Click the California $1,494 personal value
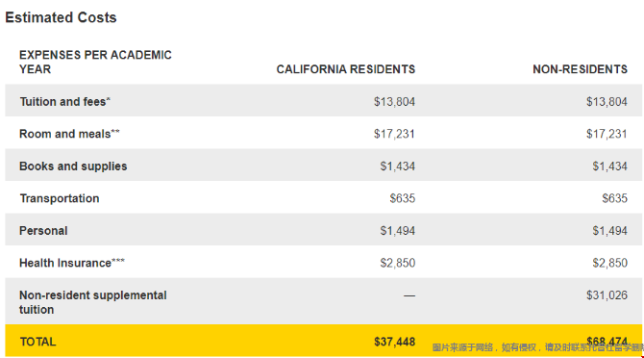The width and height of the screenshot is (644, 358). click(398, 231)
